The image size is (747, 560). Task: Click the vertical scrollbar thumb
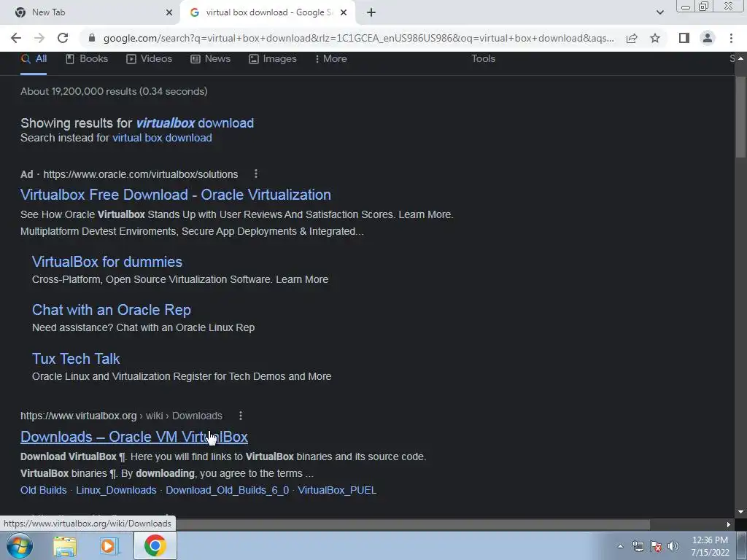tap(740, 117)
